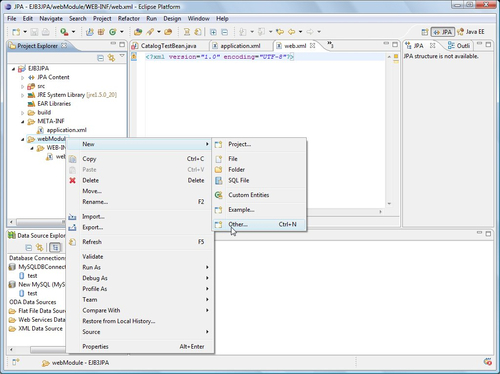This screenshot has height=374, width=500.
Task: Collapse the META-INF folder
Action: click(23, 122)
